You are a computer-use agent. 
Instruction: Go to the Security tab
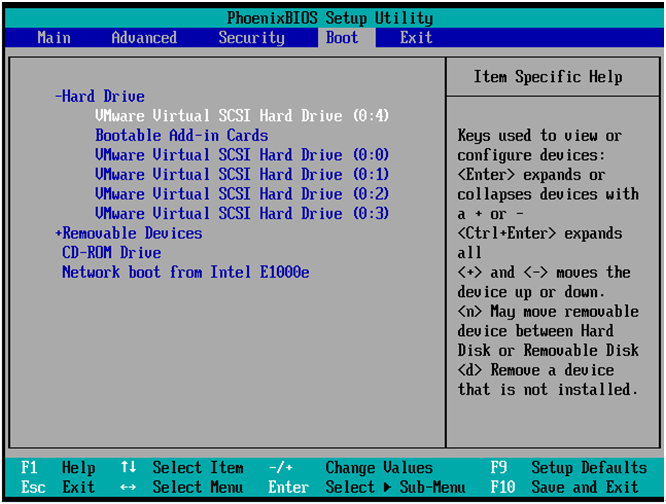(x=251, y=38)
